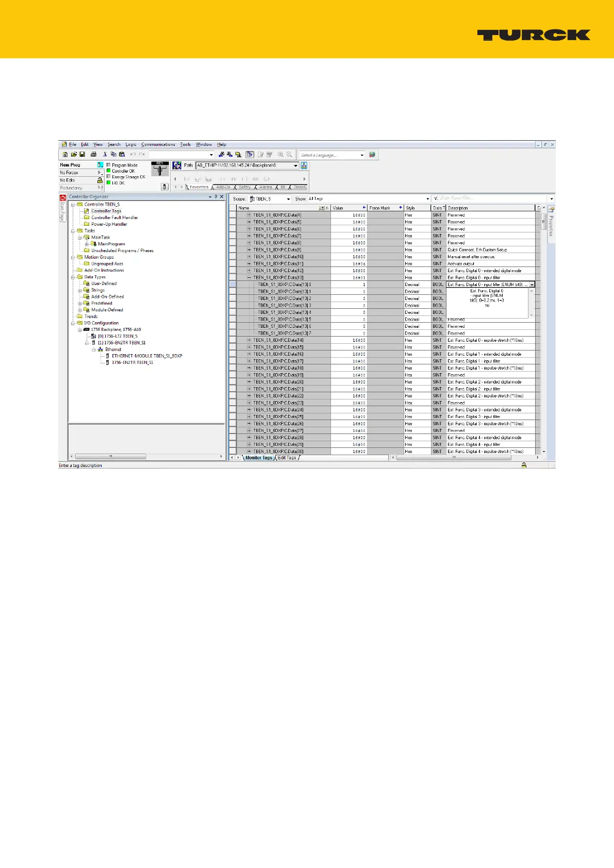Viewport: 614px width, 868px height.
Task: Click the lock icon in the status bar
Action: (x=524, y=465)
